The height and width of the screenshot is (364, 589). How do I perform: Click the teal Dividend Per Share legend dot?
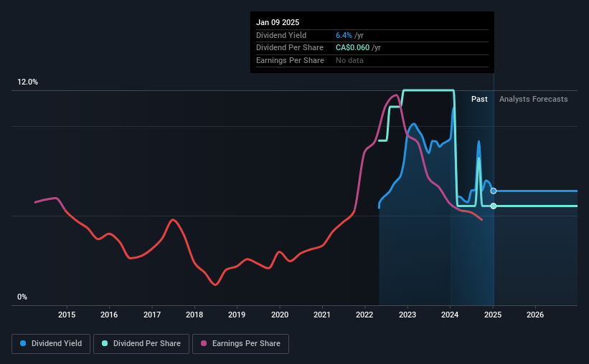pyautogui.click(x=105, y=343)
